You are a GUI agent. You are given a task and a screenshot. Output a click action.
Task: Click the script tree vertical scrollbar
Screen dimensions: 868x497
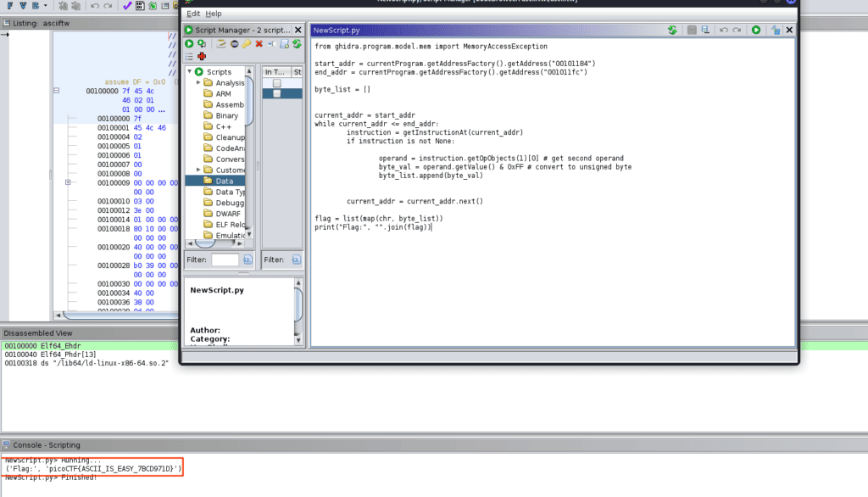click(x=249, y=153)
